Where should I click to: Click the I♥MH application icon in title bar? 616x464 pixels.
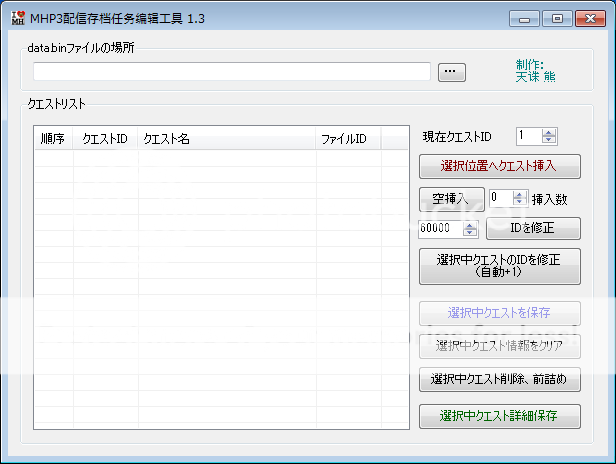(18, 18)
